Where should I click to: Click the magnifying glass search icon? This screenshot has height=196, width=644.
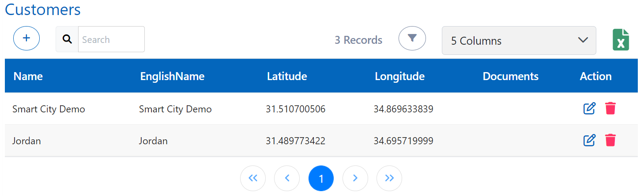67,39
